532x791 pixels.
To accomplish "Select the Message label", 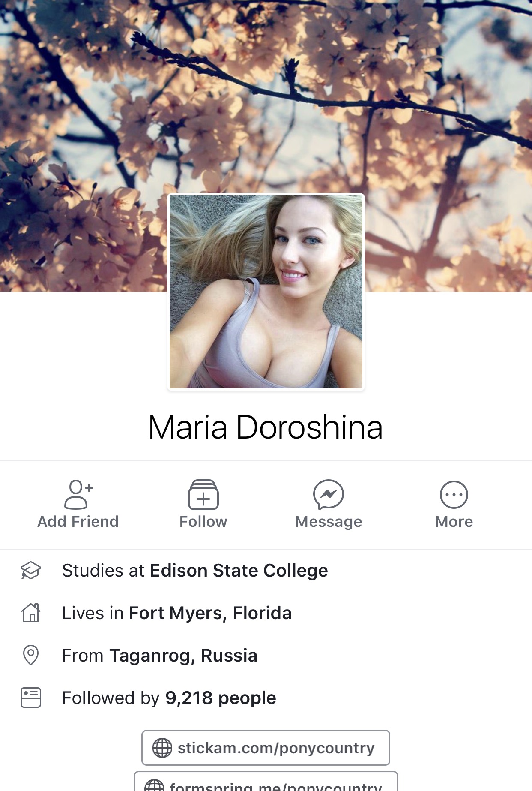I will [329, 522].
